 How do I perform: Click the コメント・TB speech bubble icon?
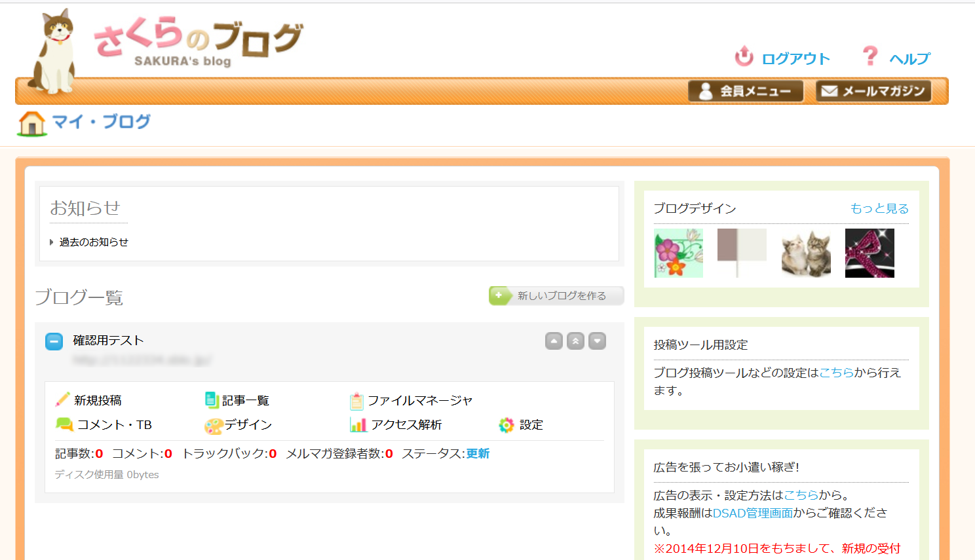tap(64, 424)
